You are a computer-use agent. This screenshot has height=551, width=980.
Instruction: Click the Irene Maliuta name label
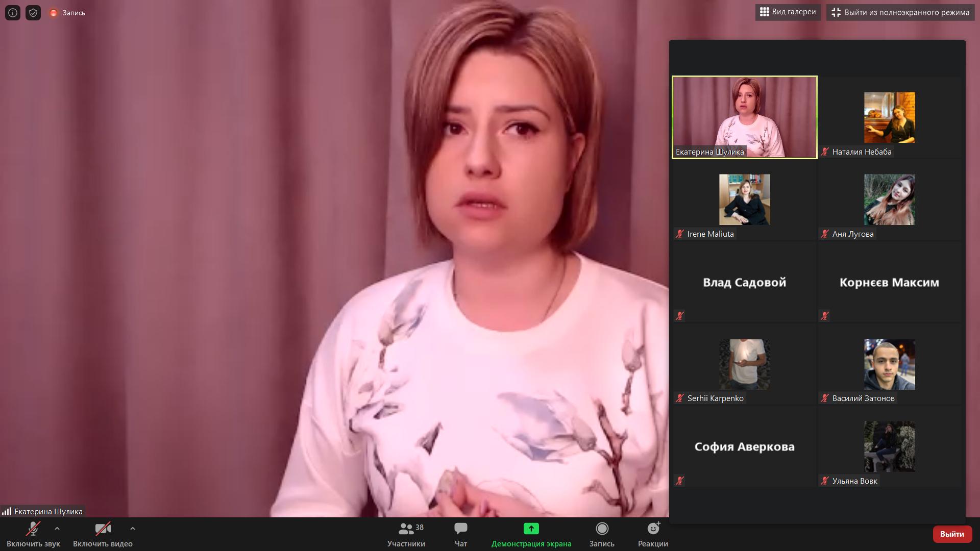coord(710,234)
